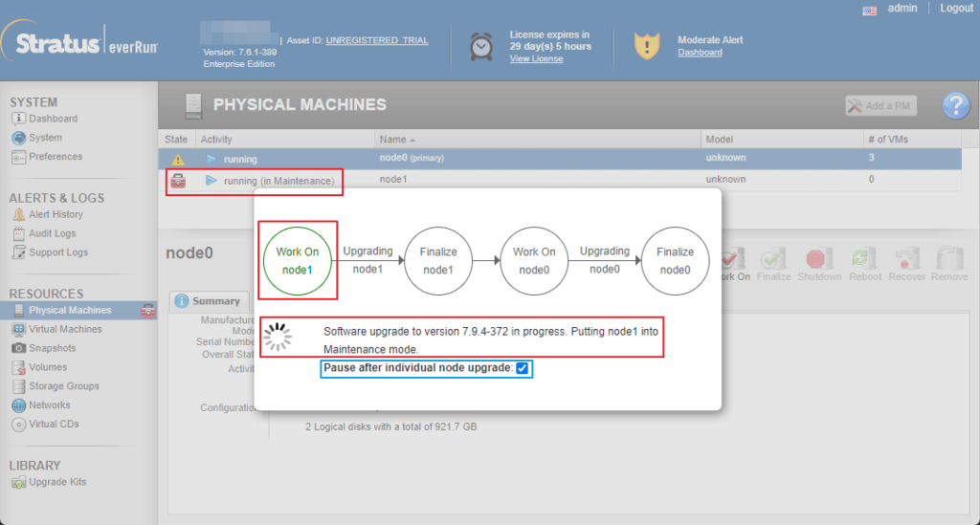Click the Snapshots camera icon
Screen dimensions: 980x525
[x=19, y=348]
